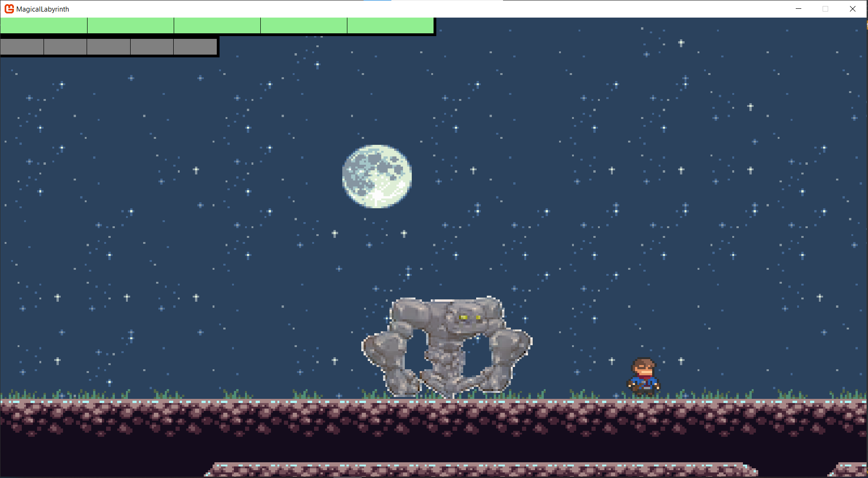
Task: Minimize the MagicalLabyrinth window
Action: (799, 9)
